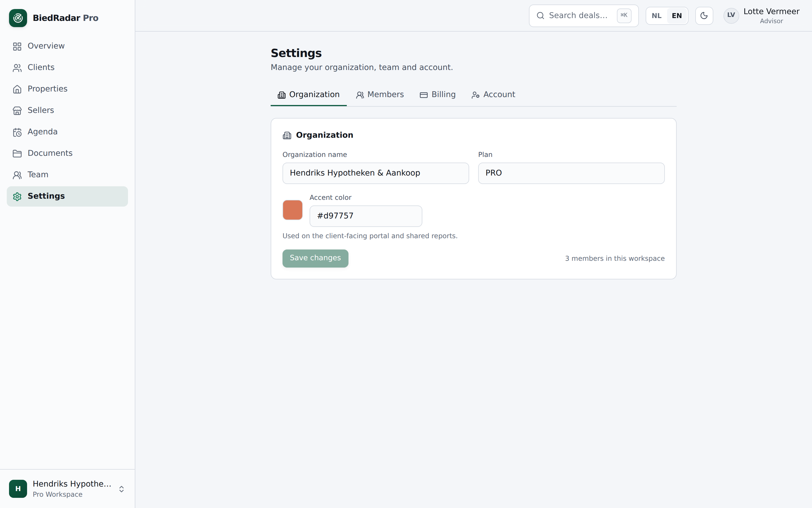Select Settings in the sidebar
This screenshot has height=508, width=812.
[67, 196]
